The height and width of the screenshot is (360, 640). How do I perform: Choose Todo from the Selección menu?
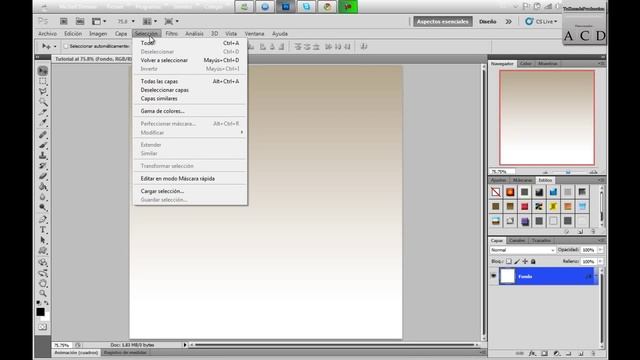point(190,43)
